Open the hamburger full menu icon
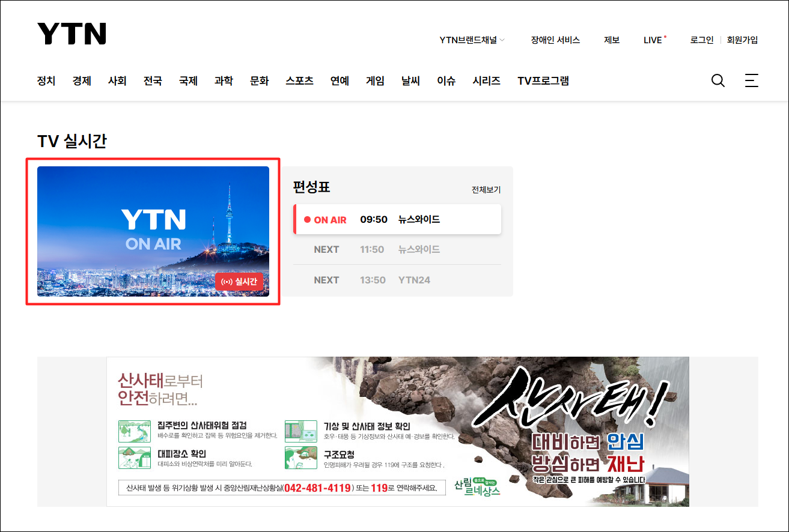The image size is (789, 532). (x=751, y=80)
